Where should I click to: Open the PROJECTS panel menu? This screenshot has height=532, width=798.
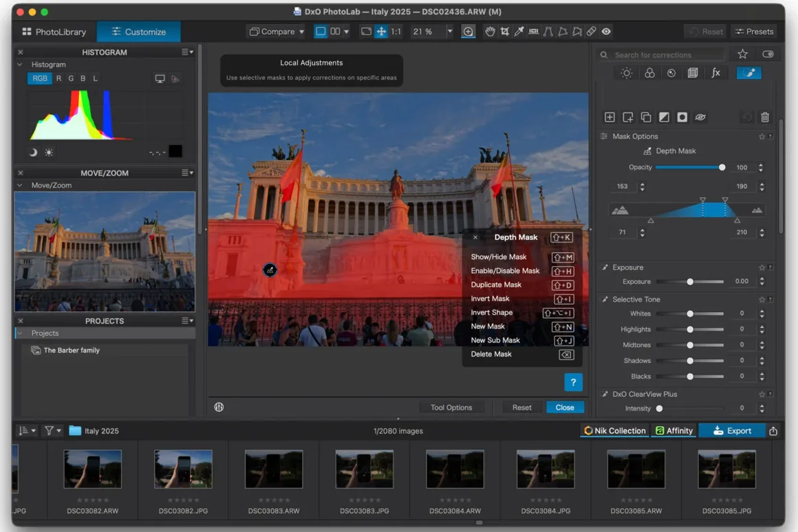click(x=188, y=321)
